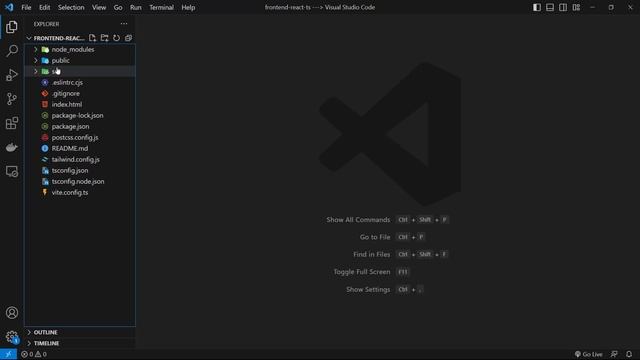Image resolution: width=640 pixels, height=360 pixels.
Task: Open the Search view in activity bar
Action: click(11, 51)
